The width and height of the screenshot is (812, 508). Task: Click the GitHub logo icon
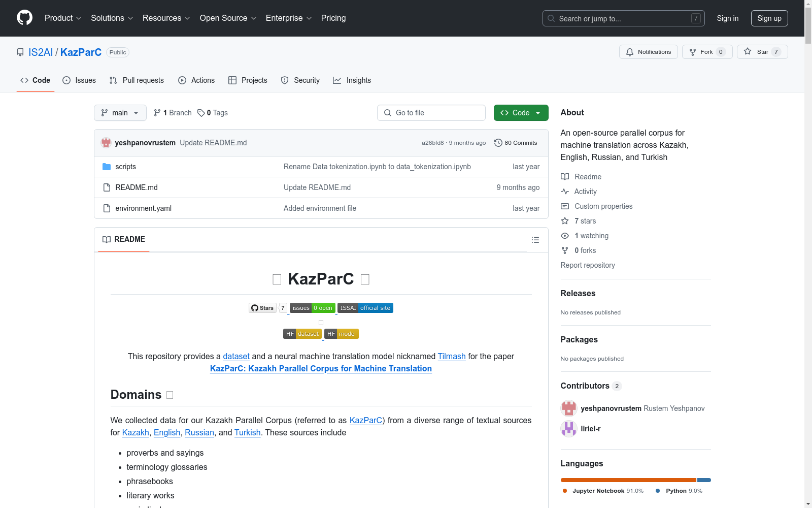pyautogui.click(x=24, y=18)
